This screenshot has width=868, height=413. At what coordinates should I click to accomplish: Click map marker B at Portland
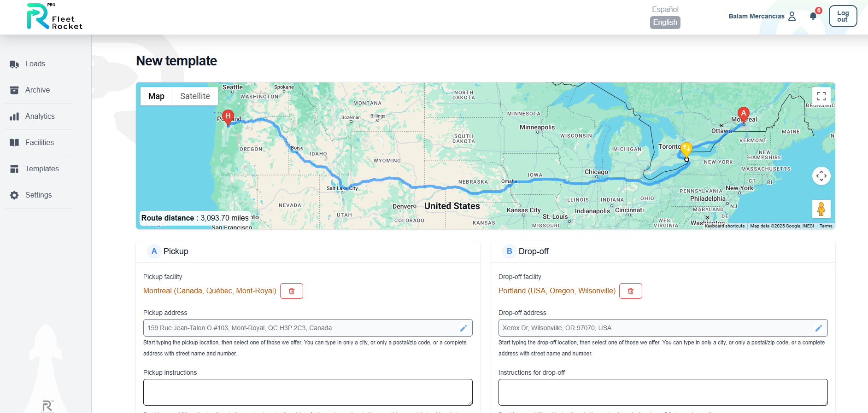228,117
